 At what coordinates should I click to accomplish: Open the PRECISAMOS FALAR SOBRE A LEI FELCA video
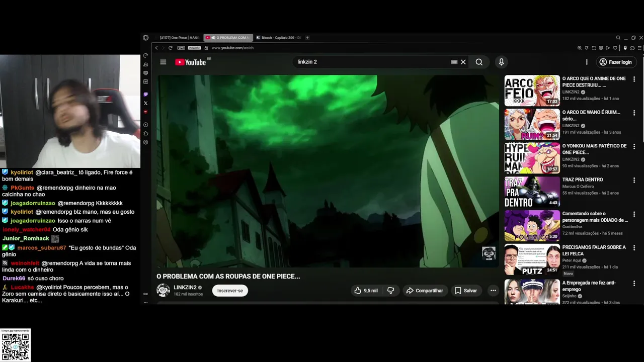tap(532, 259)
